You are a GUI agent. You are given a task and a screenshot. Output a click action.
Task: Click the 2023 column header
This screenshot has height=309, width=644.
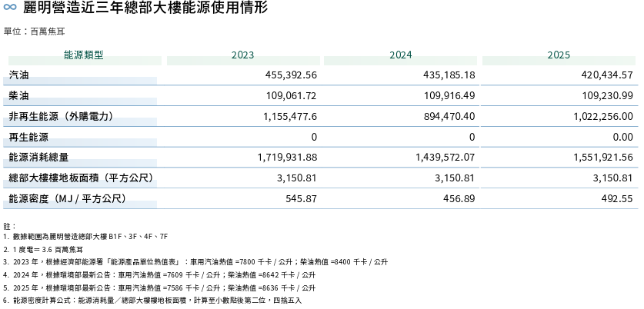242,55
